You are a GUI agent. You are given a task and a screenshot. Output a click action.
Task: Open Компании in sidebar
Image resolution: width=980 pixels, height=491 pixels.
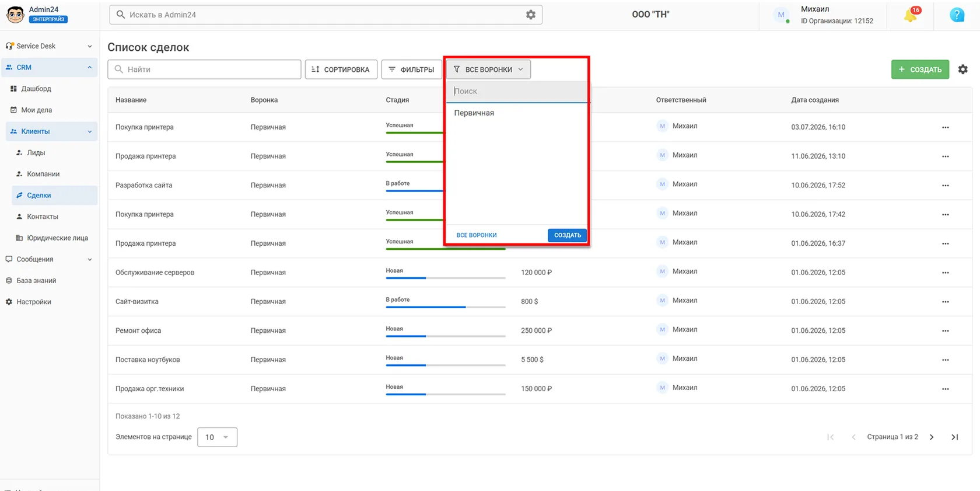(54, 174)
